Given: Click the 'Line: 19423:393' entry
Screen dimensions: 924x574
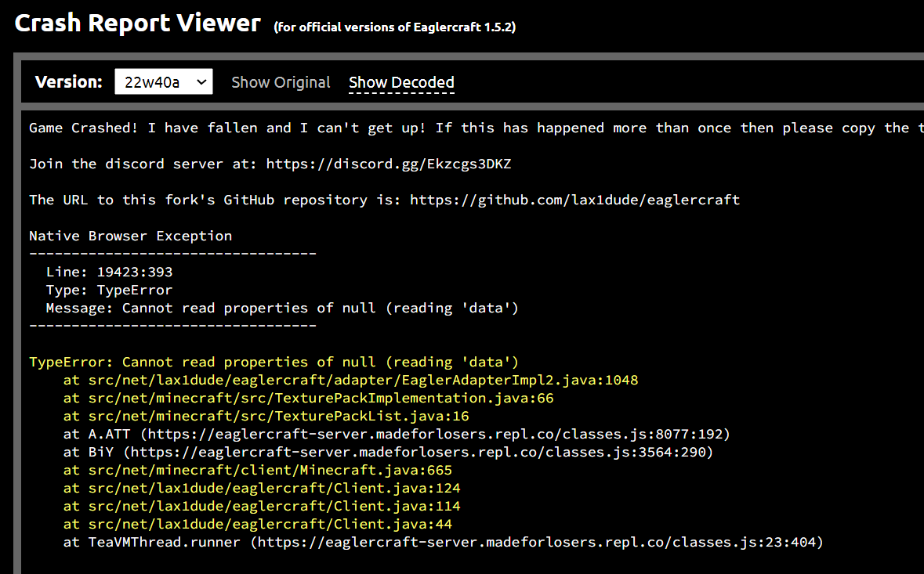Looking at the screenshot, I should [x=109, y=272].
